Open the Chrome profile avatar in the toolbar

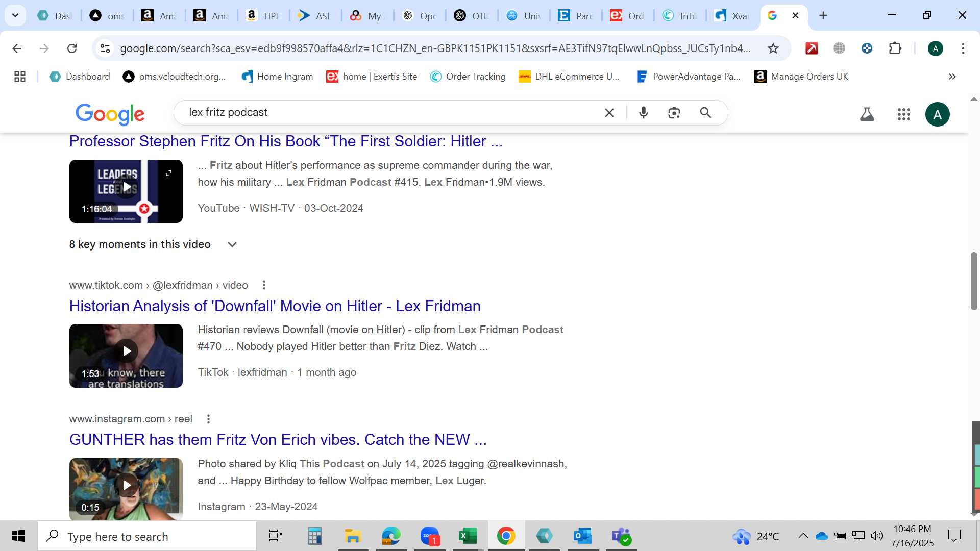click(936, 48)
